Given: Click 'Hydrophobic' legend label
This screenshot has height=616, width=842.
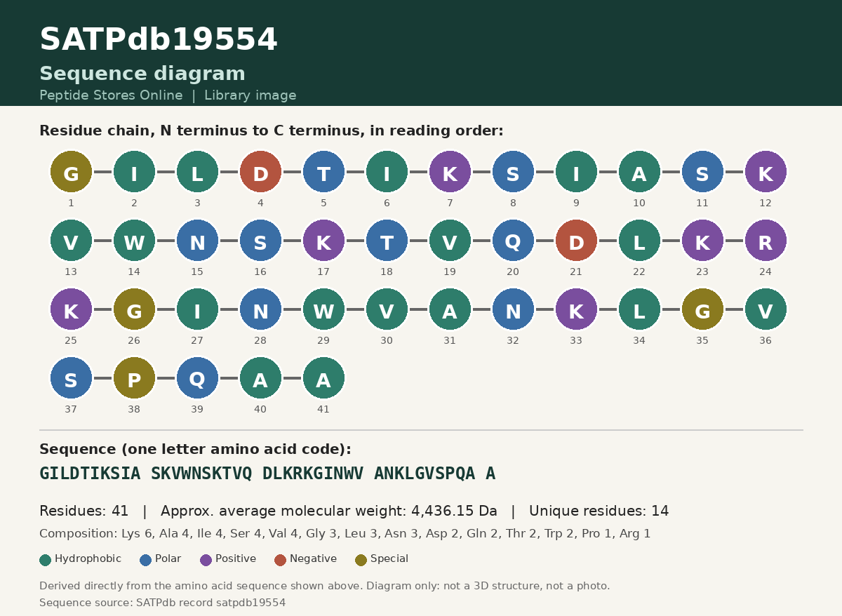Looking at the screenshot, I should coord(88,559).
